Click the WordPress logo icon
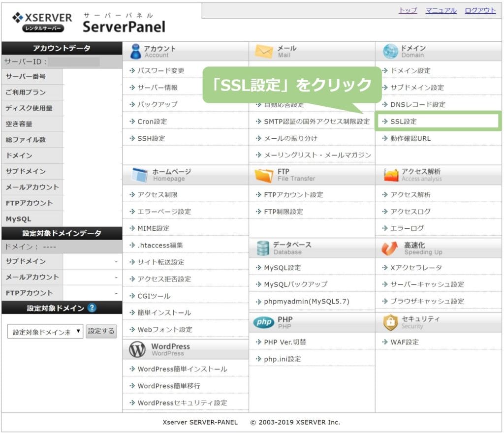Screen dimensions: 504x434 [137, 349]
